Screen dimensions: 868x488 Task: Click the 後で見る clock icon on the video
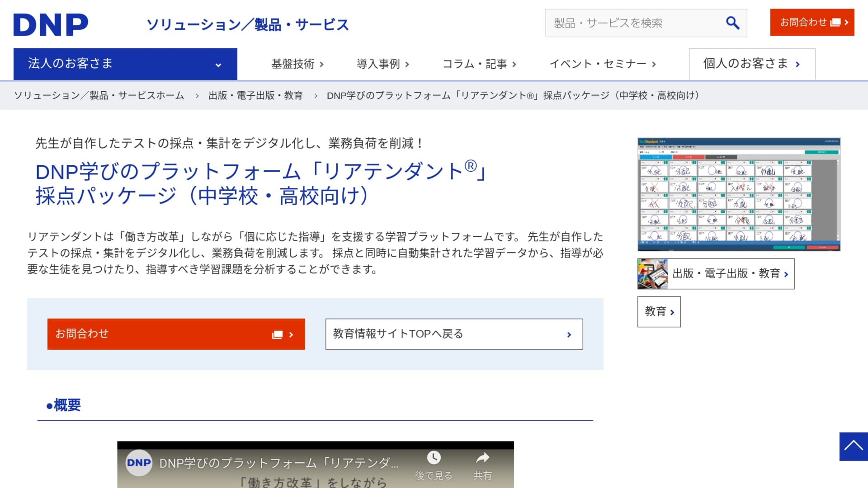click(434, 458)
